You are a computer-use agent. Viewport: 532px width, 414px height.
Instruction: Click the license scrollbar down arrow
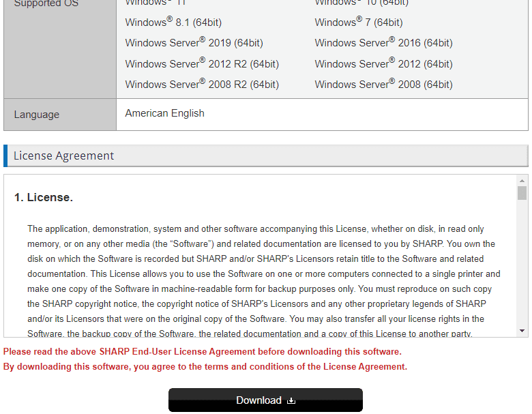(522, 331)
